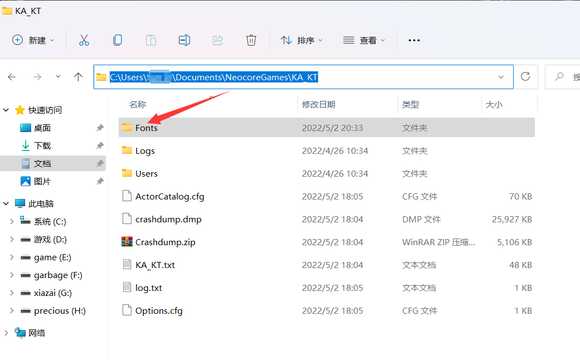Open the three-dot more options menu
580x360 pixels.
point(414,40)
